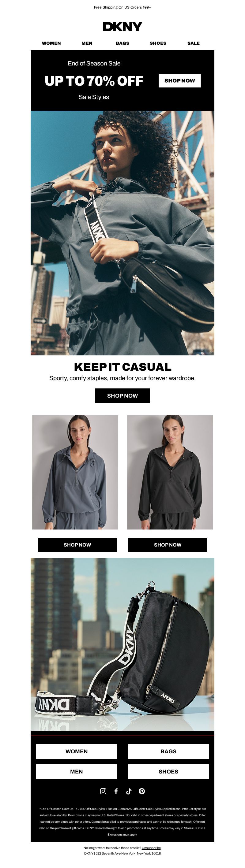Open DKNY Instagram icon link
Viewport: 245px width, 868px height.
click(x=103, y=791)
